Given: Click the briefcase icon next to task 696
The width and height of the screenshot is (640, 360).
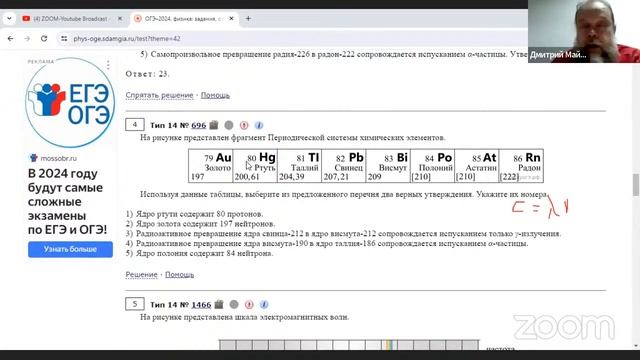Looking at the screenshot, I should tap(214, 125).
